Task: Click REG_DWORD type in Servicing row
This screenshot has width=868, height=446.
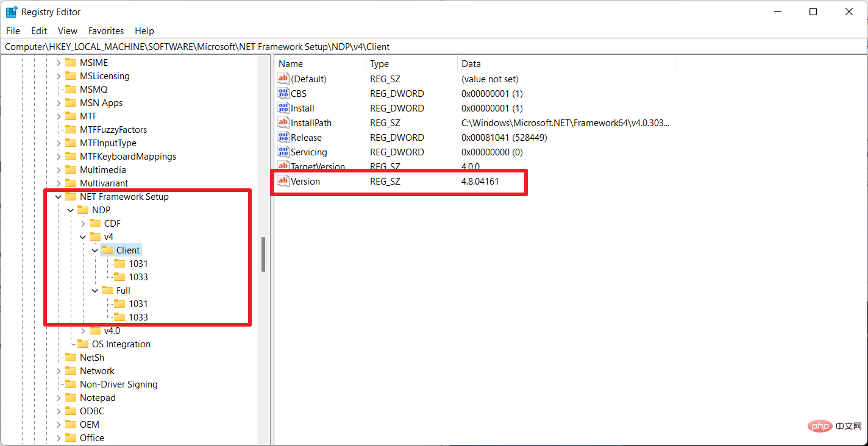Action: point(397,152)
